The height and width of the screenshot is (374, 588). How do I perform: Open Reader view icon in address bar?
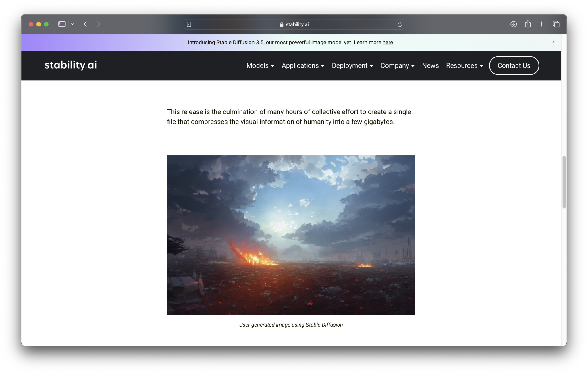click(189, 24)
